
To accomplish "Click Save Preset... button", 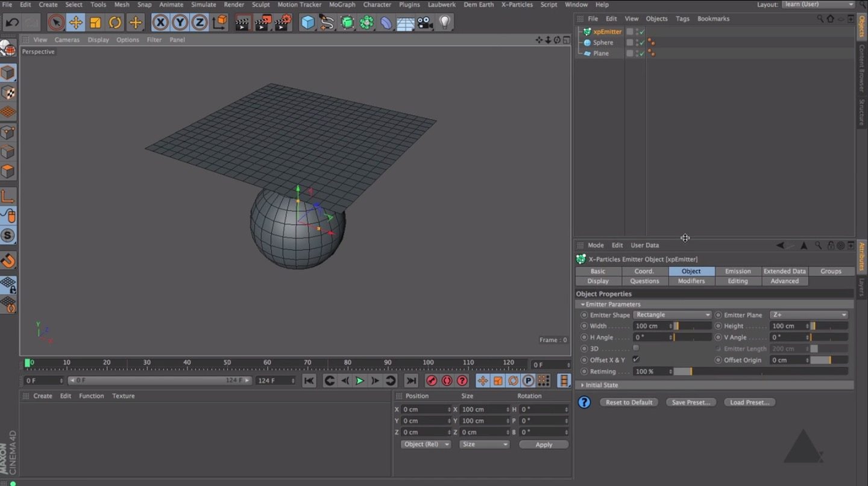I will (691, 402).
